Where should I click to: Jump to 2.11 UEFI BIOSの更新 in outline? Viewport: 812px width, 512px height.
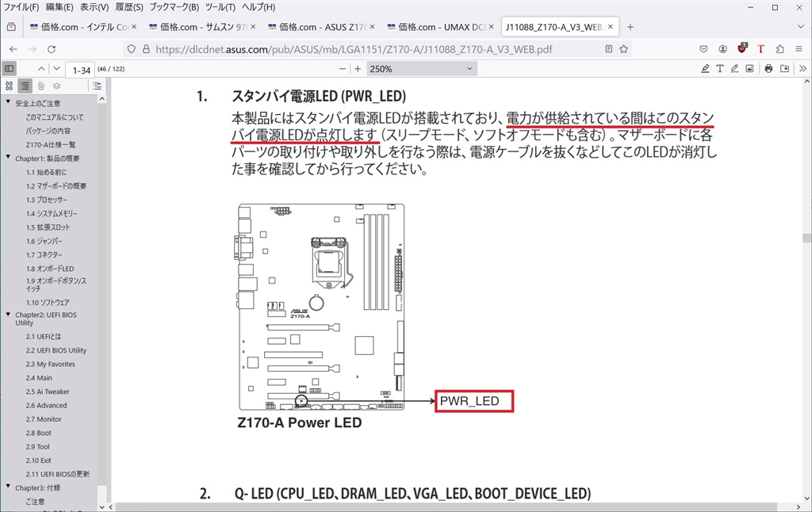click(x=57, y=474)
